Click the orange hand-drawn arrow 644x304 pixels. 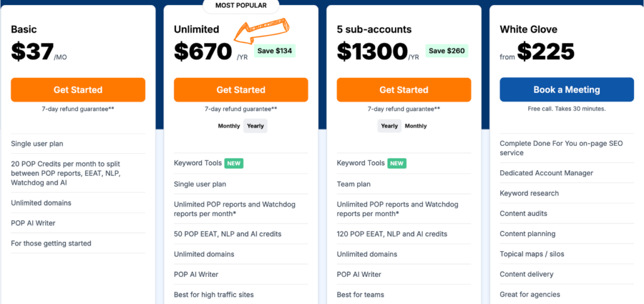(262, 30)
